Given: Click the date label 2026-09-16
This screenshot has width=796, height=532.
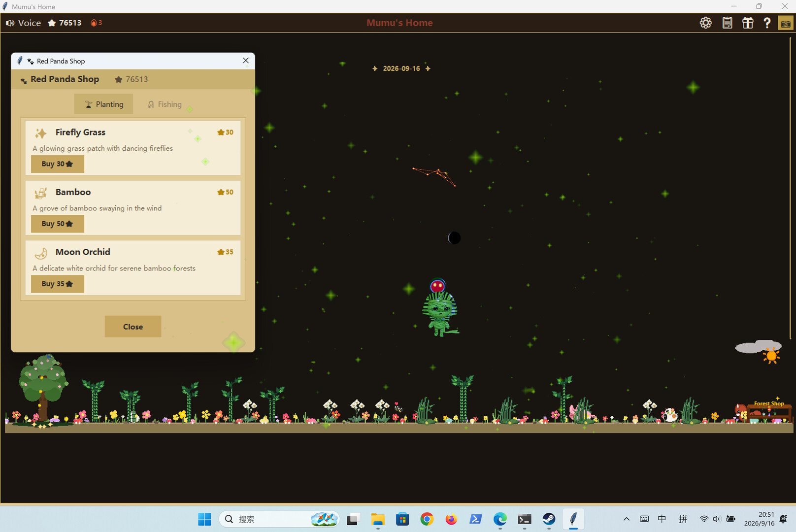Looking at the screenshot, I should (x=401, y=68).
